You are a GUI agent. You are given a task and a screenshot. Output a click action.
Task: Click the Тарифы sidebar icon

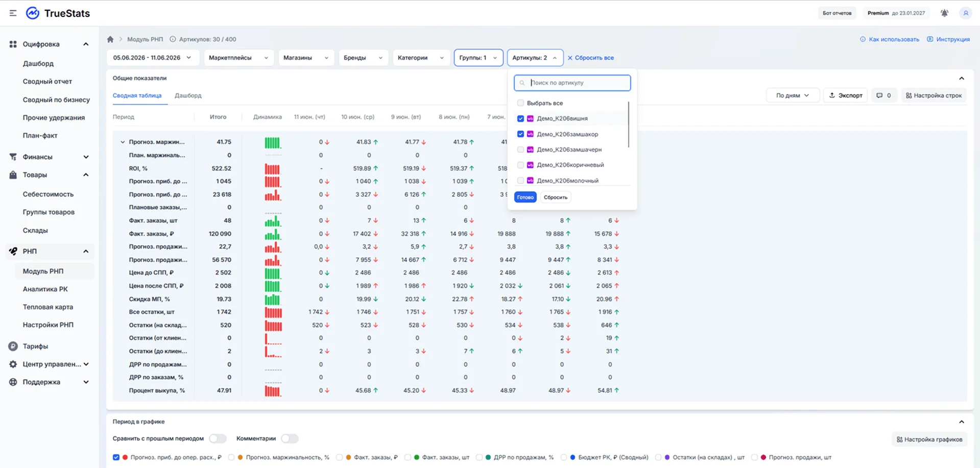13,346
